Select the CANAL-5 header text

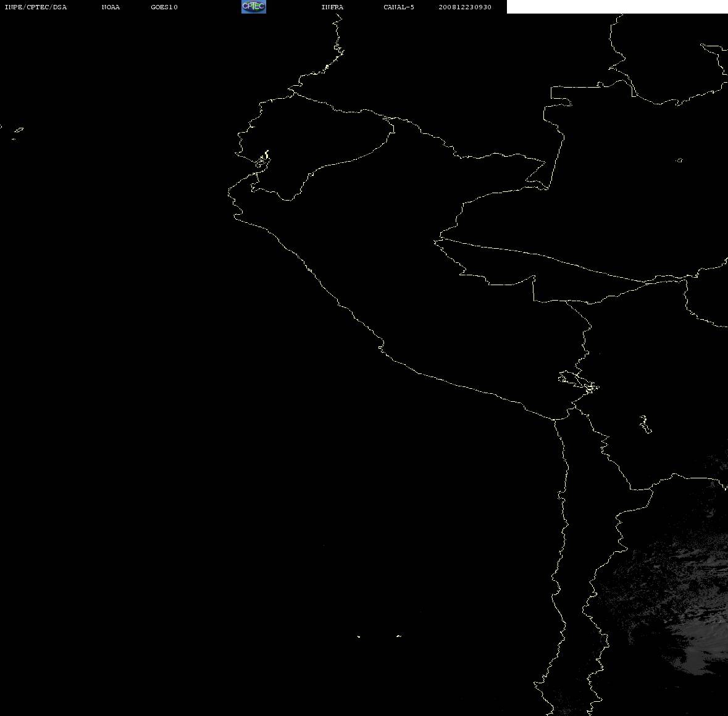[x=398, y=7]
